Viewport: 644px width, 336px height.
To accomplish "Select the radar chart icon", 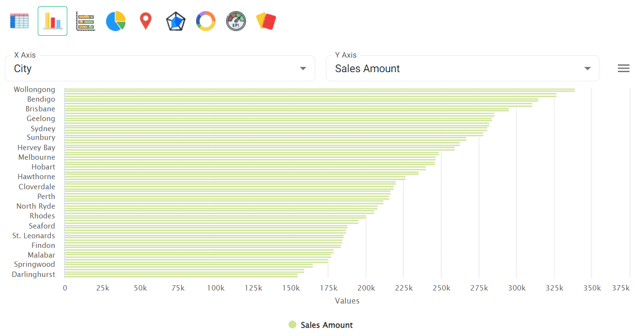I will tap(175, 21).
